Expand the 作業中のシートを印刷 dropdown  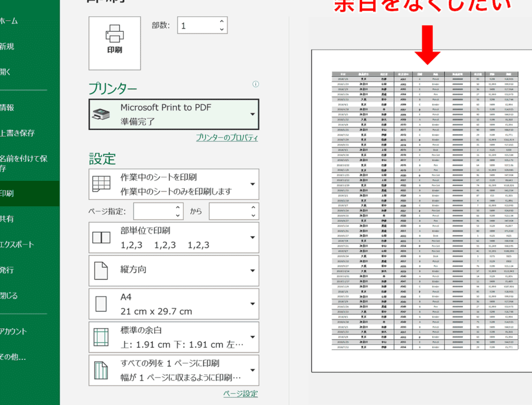click(173, 184)
